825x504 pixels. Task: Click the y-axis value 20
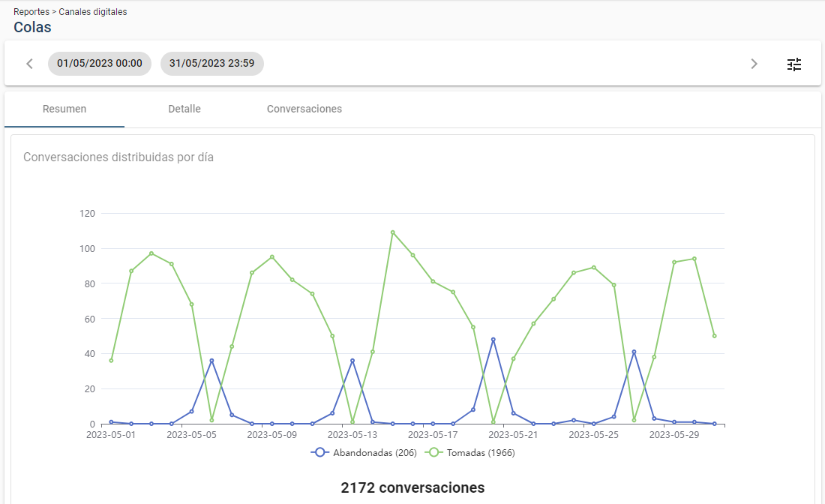click(x=90, y=389)
